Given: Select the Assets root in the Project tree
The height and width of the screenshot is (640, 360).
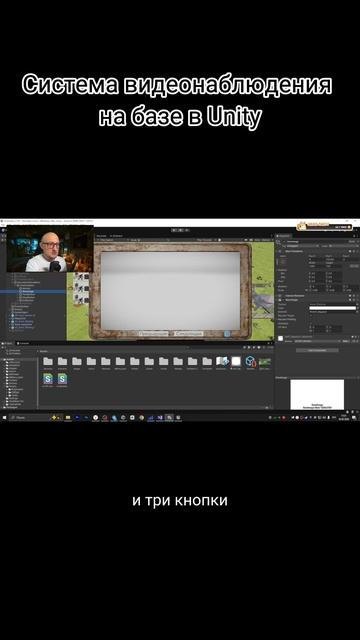Looking at the screenshot, I should (x=11, y=359).
